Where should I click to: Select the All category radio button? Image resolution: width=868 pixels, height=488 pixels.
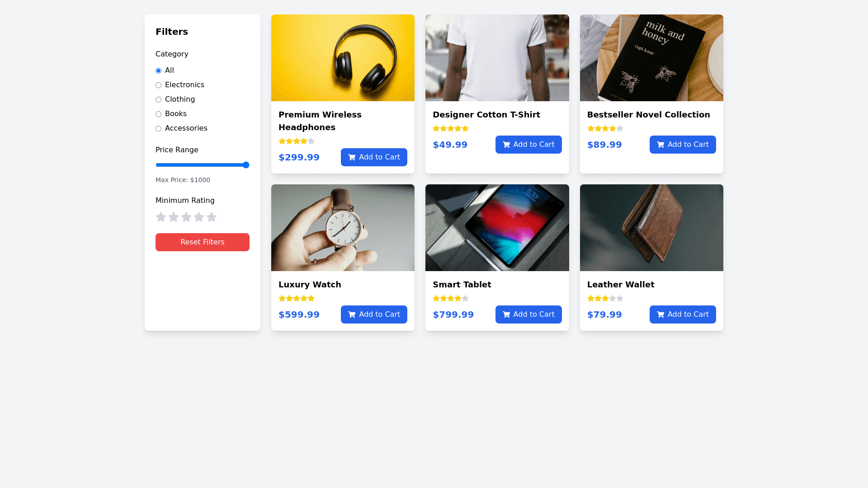coord(158,71)
